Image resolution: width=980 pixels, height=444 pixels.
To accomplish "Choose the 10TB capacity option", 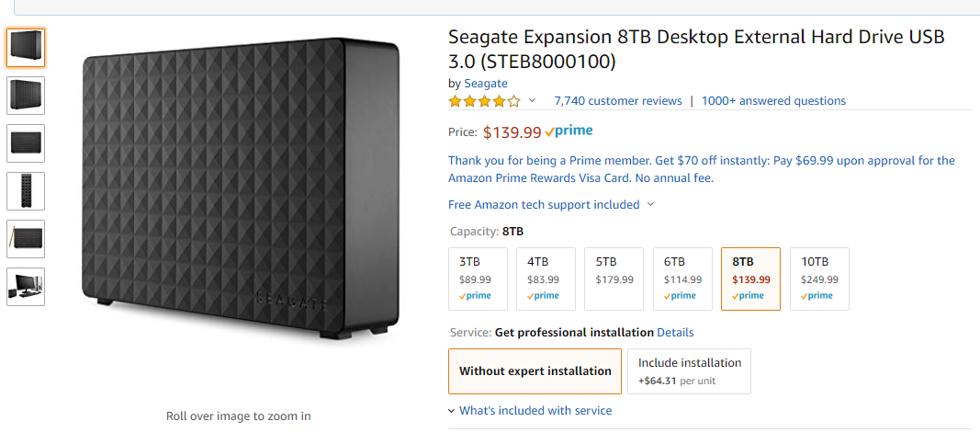I will [x=819, y=279].
